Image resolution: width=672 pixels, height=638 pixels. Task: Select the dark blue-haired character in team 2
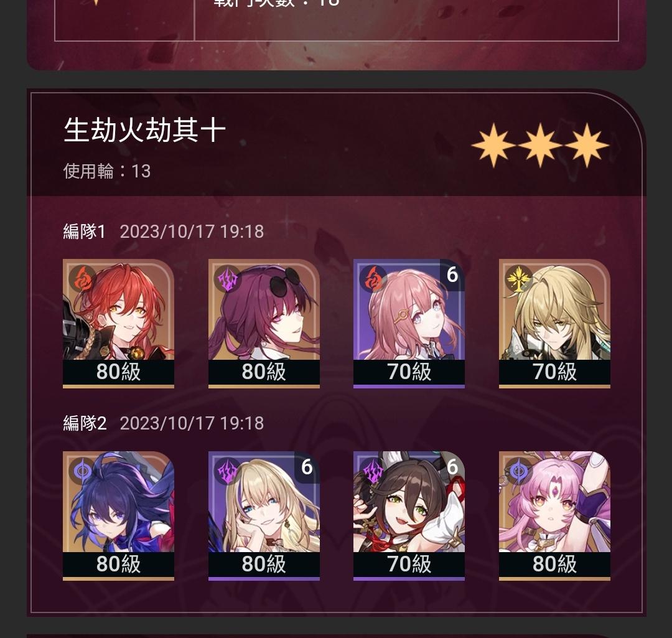pos(118,516)
